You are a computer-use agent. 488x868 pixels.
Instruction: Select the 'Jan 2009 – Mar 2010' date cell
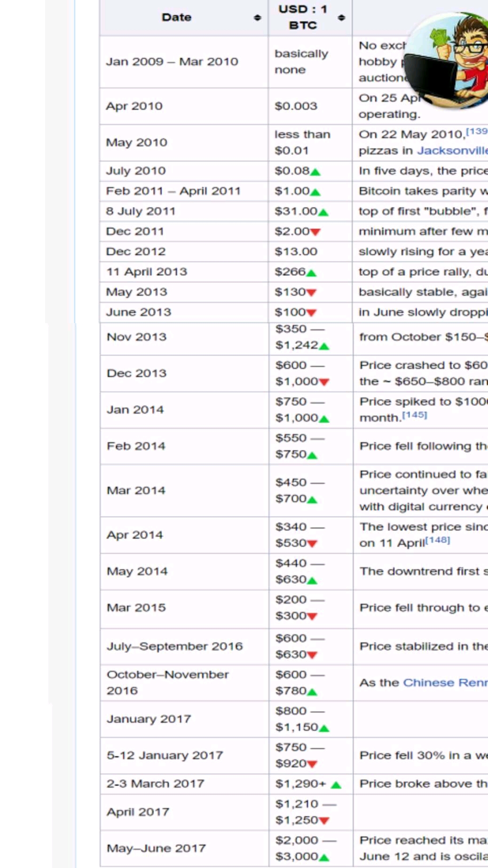(x=184, y=62)
